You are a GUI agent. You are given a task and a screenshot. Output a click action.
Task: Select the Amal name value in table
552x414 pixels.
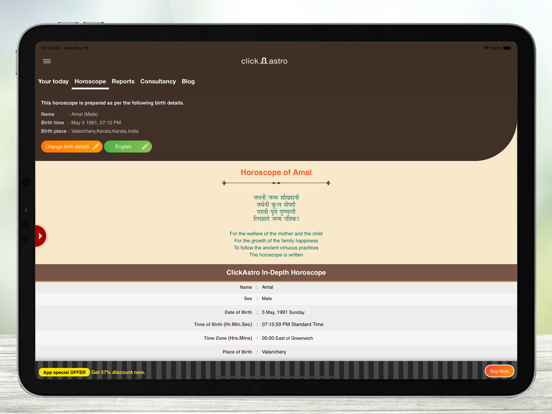pyautogui.click(x=267, y=287)
